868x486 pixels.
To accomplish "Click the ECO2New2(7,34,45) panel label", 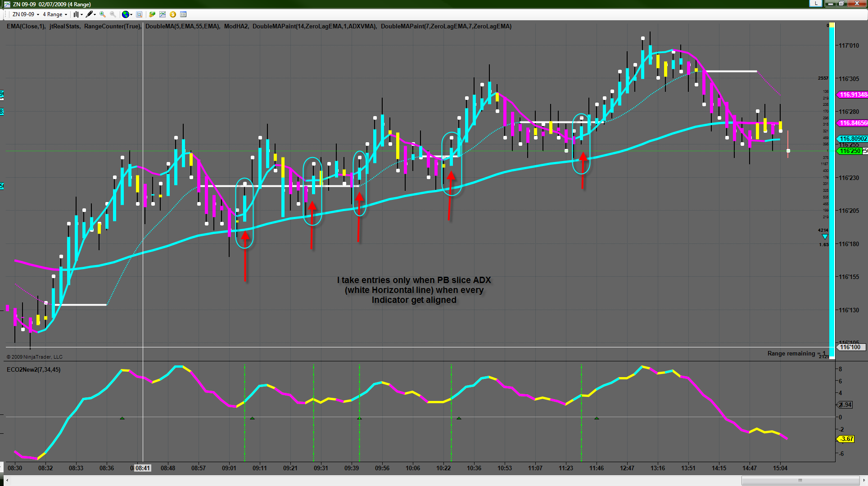I will (33, 369).
